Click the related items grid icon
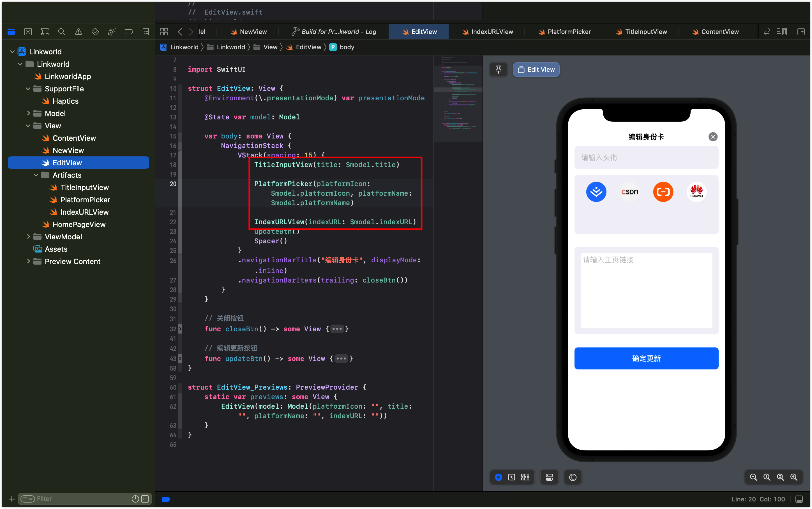This screenshot has width=812, height=509. (164, 32)
